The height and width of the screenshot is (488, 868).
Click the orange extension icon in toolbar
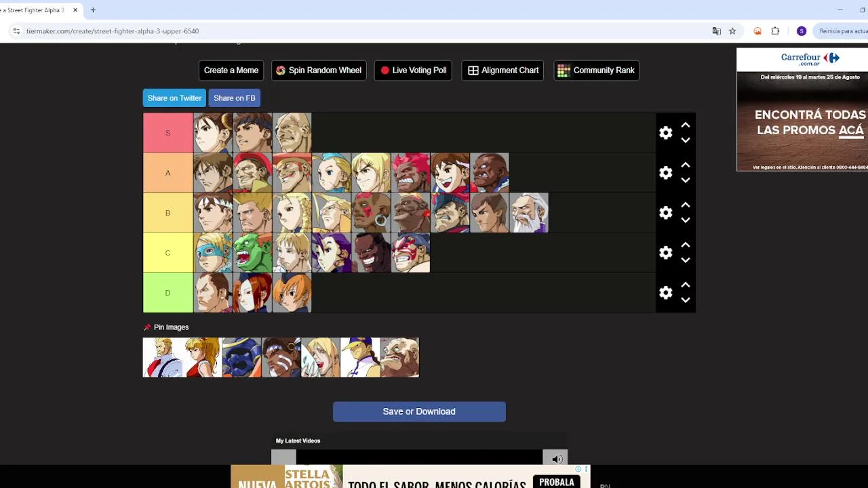coord(757,31)
